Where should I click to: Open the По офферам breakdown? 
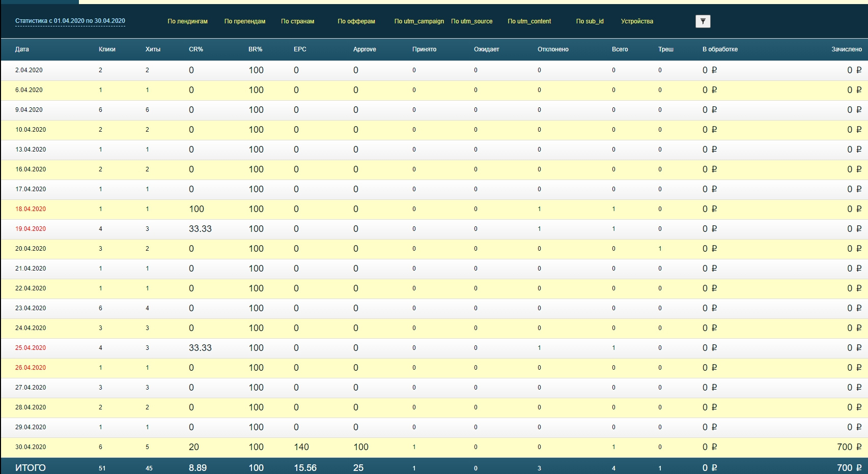click(356, 21)
